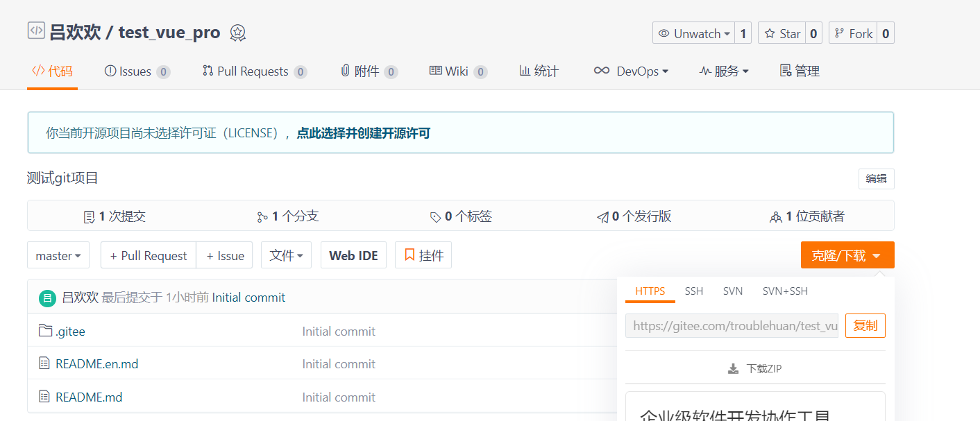
Task: Select the SVN+SSH clone tab
Action: [x=785, y=291]
